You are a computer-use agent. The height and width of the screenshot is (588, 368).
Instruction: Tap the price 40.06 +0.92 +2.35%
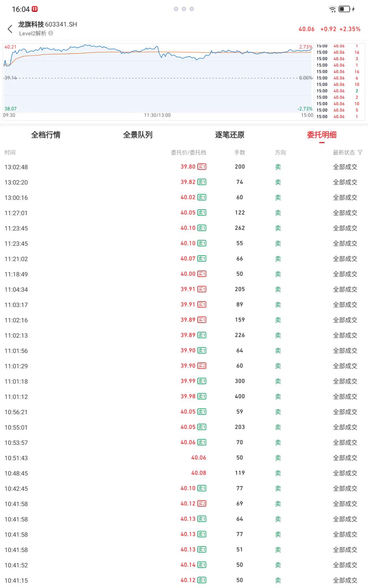click(329, 29)
